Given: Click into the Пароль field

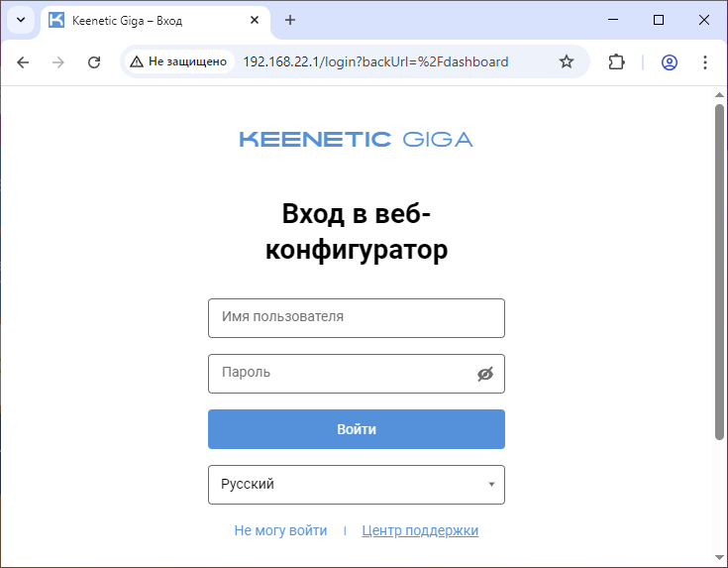Looking at the screenshot, I should point(342,374).
